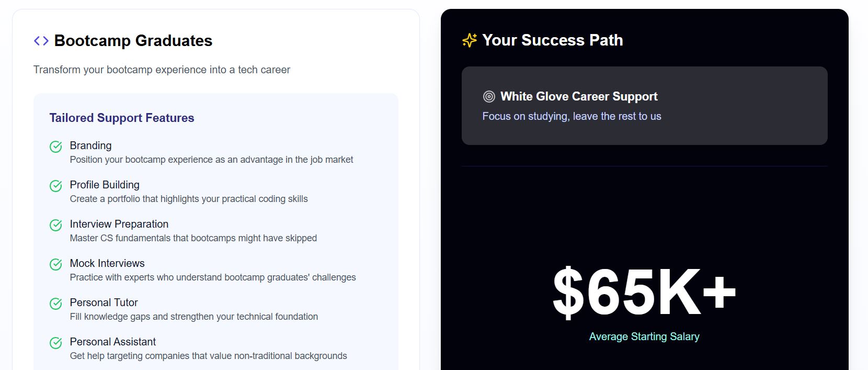Click the Interview Preparation feature title
868x370 pixels.
coord(119,224)
